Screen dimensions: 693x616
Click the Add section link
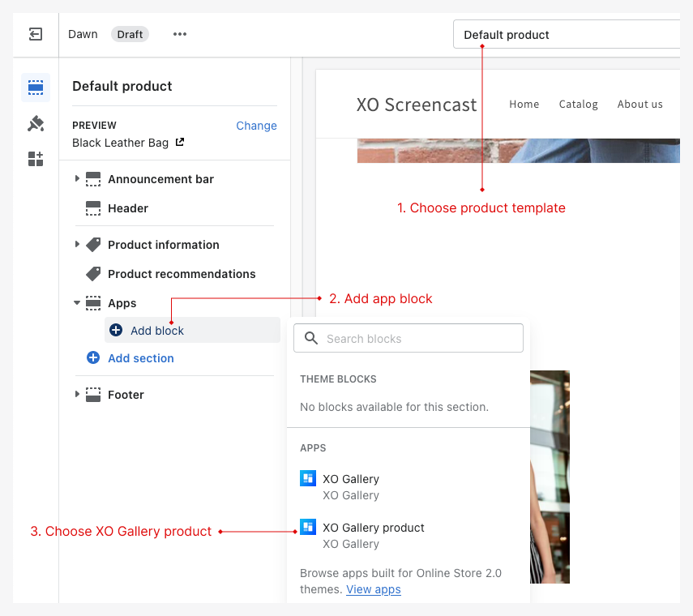pyautogui.click(x=140, y=358)
